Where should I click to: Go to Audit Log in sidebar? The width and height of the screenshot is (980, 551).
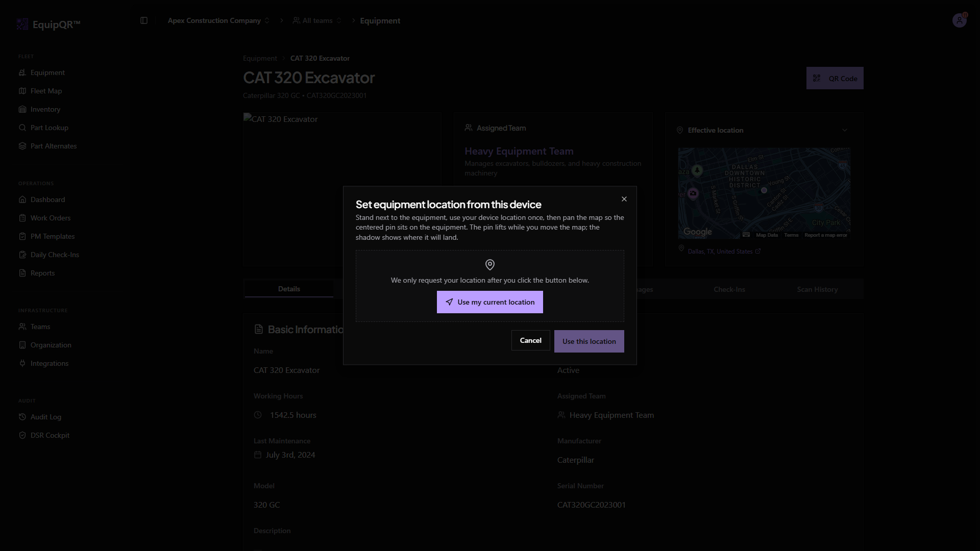(x=45, y=417)
